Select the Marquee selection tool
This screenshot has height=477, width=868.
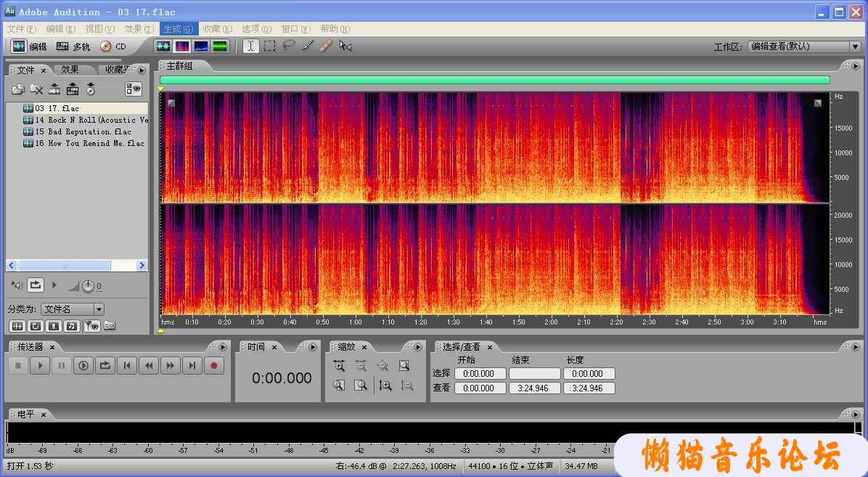pyautogui.click(x=269, y=46)
